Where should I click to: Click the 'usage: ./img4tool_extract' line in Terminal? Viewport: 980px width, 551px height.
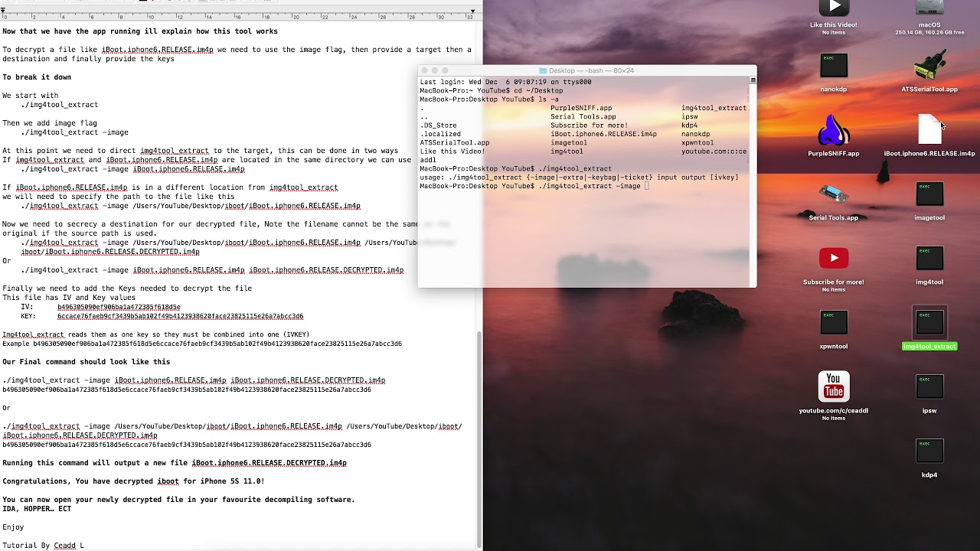(579, 178)
